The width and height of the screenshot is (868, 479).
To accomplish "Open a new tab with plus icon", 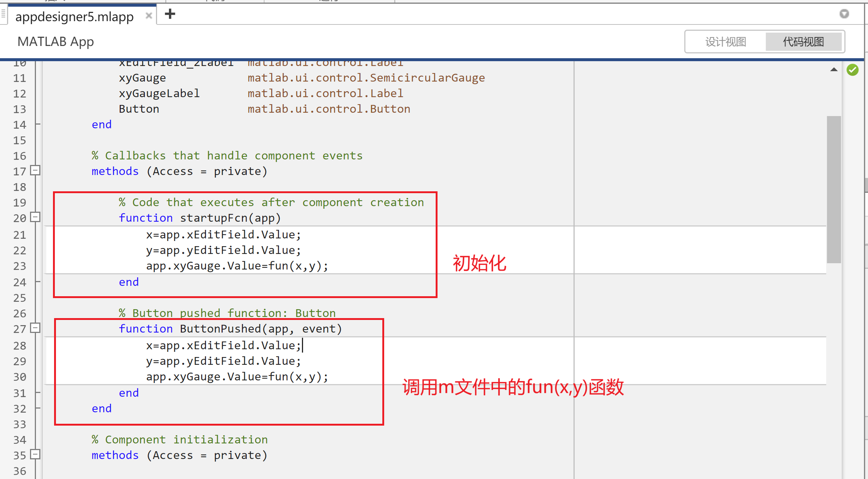I will [170, 14].
